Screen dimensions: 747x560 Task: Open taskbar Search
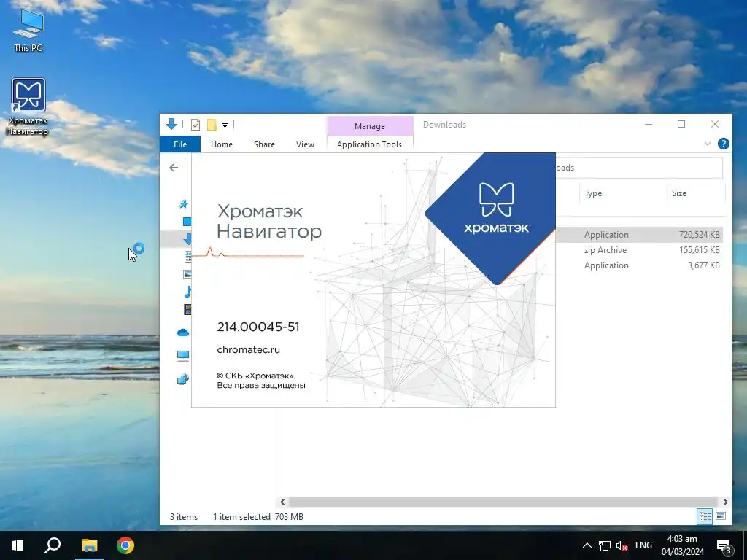pos(53,545)
